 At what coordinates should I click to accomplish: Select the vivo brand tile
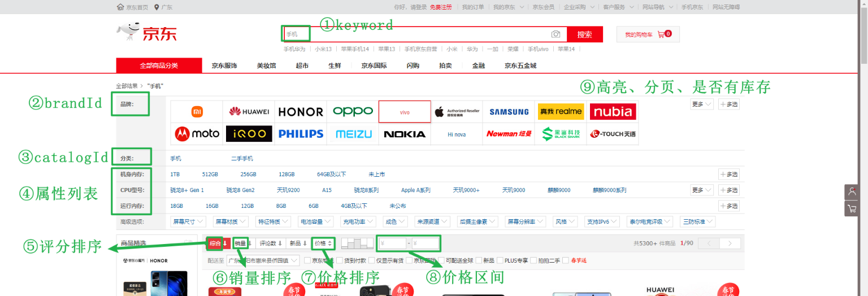(405, 112)
